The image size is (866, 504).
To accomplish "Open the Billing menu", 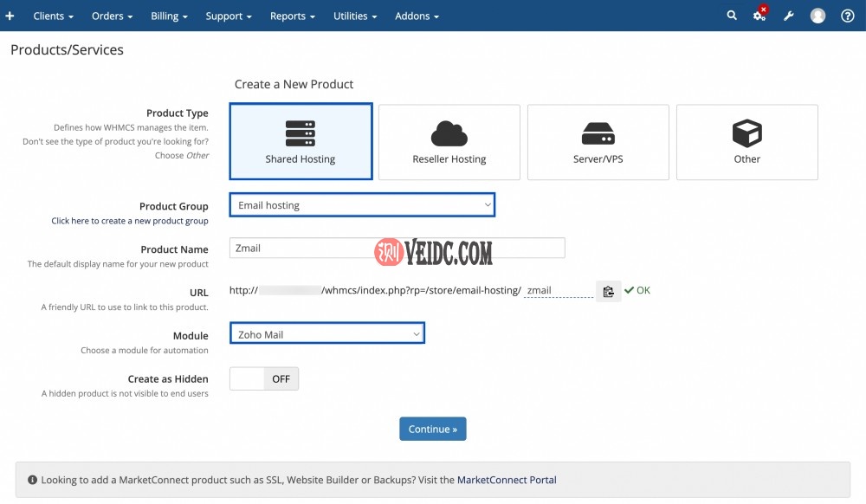I will [x=170, y=16].
